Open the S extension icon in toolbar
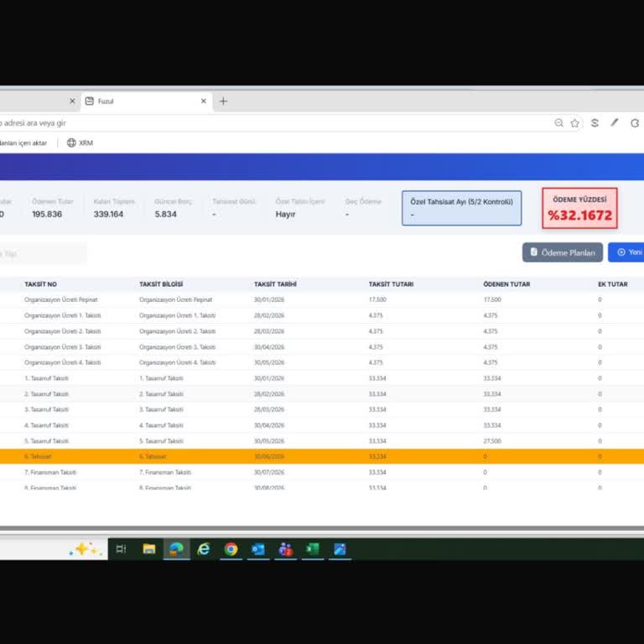 (x=595, y=122)
